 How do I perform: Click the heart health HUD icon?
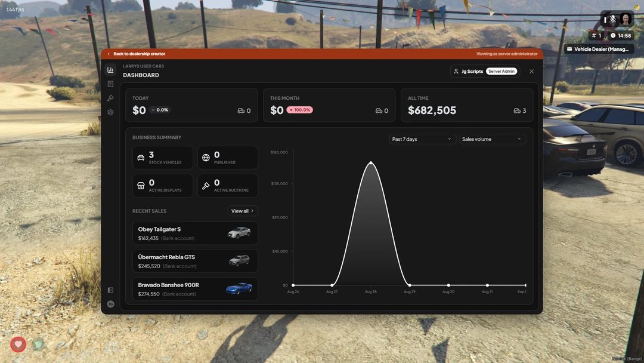(18, 344)
